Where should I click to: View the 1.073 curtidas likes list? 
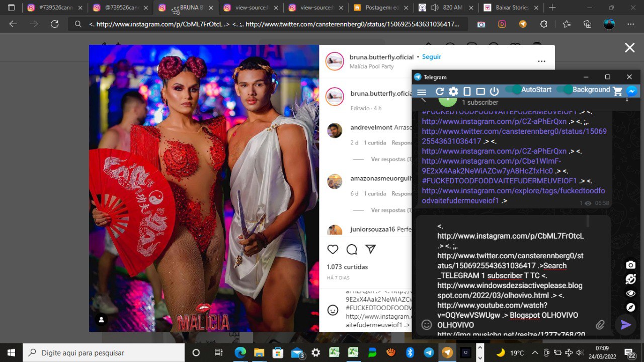[347, 267]
